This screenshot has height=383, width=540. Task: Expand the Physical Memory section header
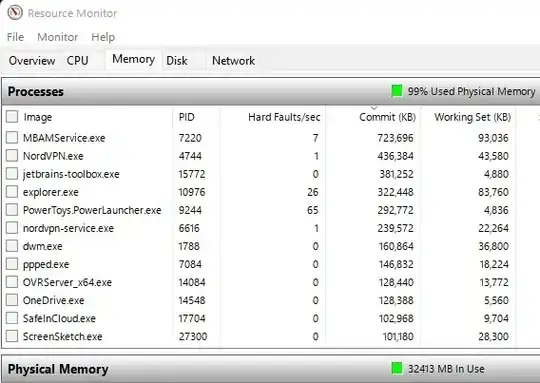pyautogui.click(x=271, y=369)
